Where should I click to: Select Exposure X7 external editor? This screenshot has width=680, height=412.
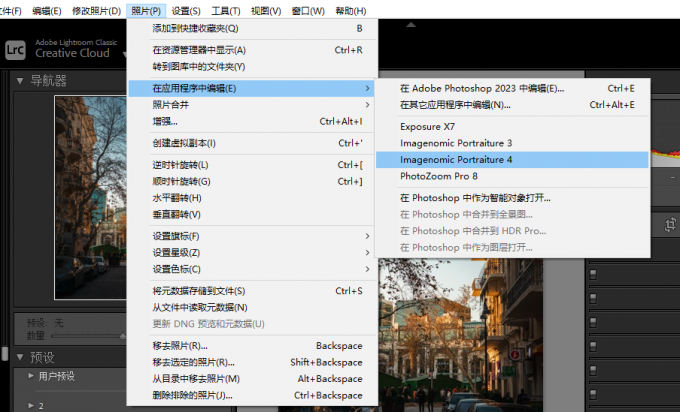click(x=427, y=127)
